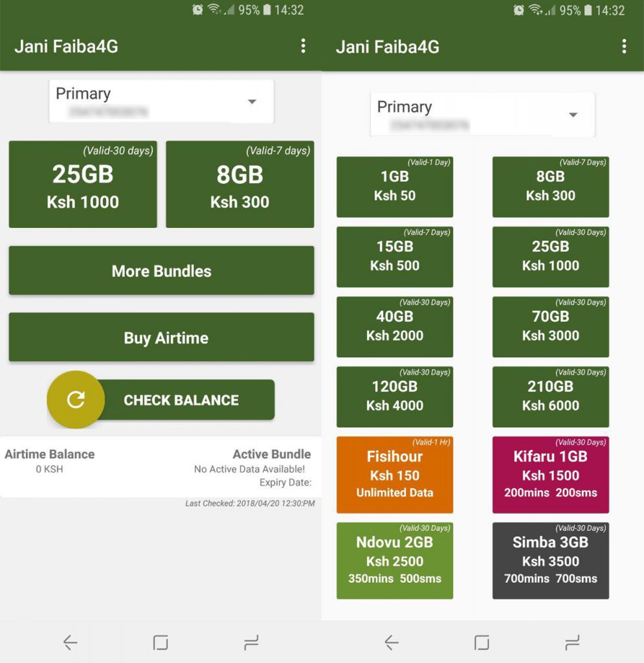Screen dimensions: 644x663
Task: Tap the Last Checked timestamp
Action: point(250,503)
